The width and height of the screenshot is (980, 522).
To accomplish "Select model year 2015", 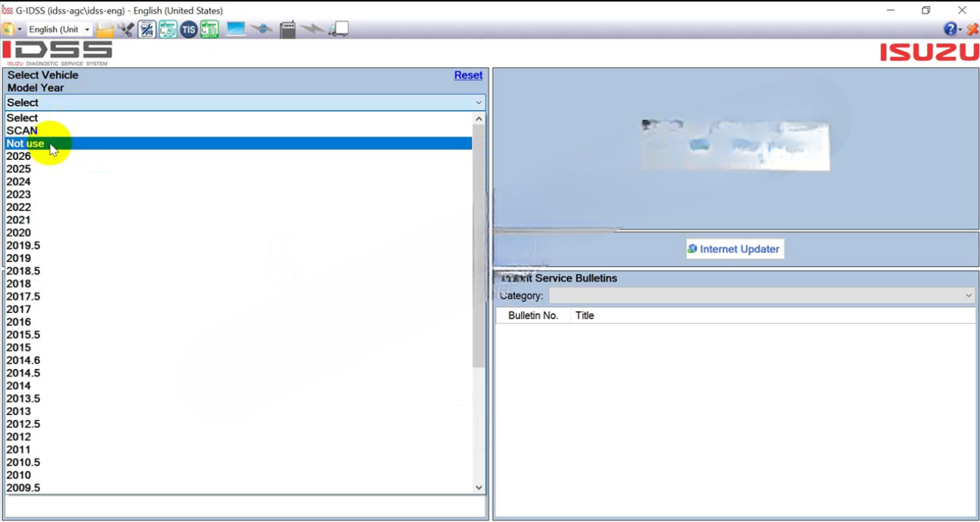I will tap(239, 348).
